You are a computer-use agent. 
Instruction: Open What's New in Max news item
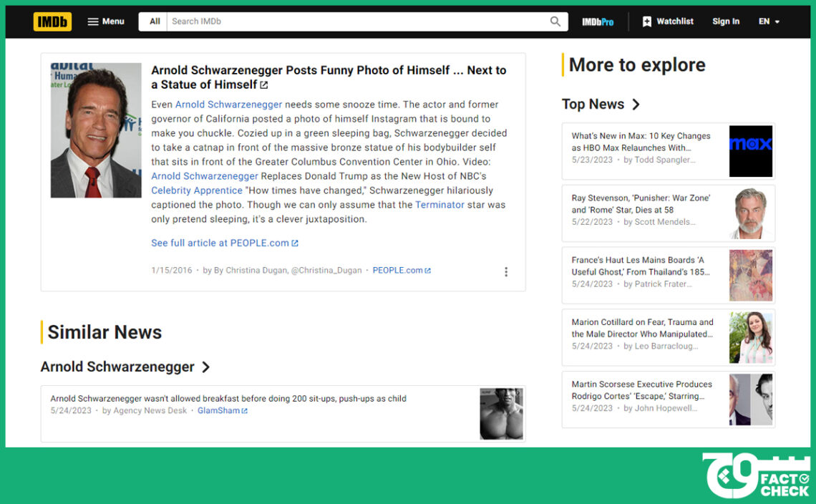click(x=641, y=142)
